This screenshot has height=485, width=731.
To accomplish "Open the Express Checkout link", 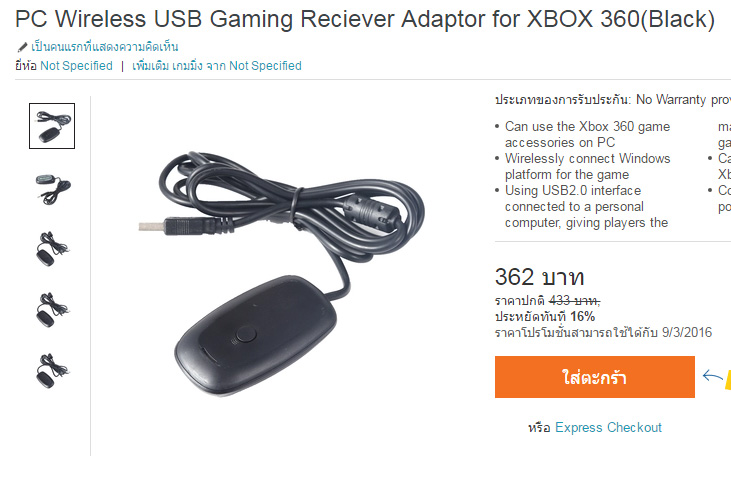I will click(x=608, y=427).
